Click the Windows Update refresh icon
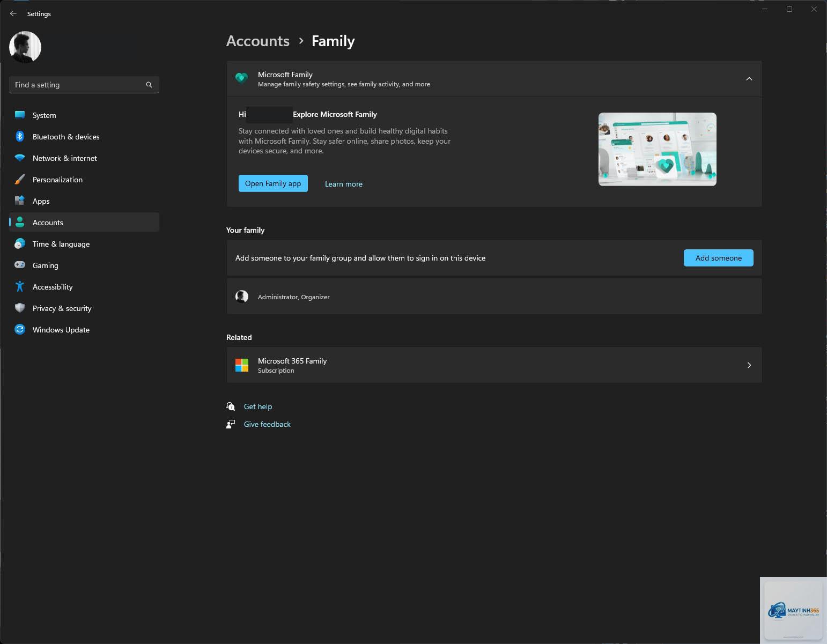Screen dimensions: 827x644 tap(20, 329)
